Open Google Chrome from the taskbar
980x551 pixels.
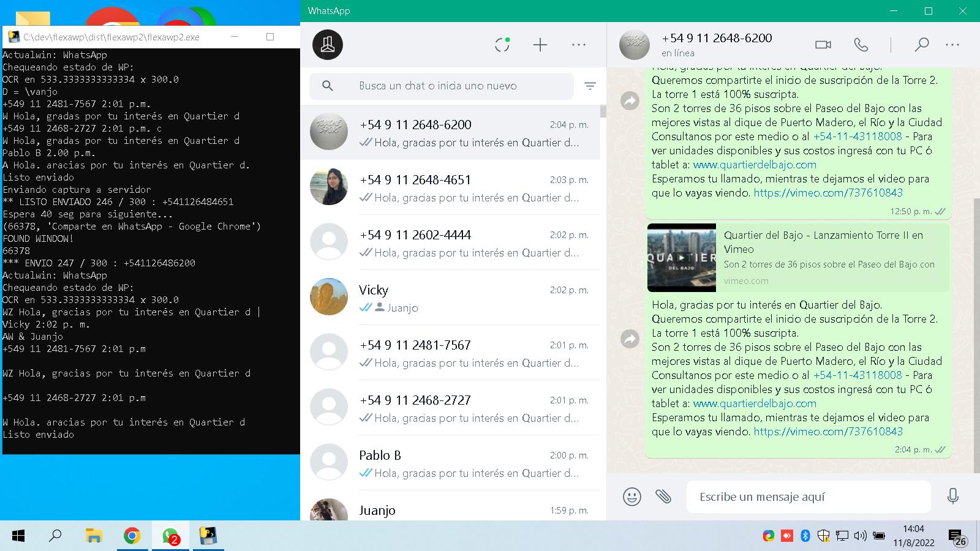(132, 536)
